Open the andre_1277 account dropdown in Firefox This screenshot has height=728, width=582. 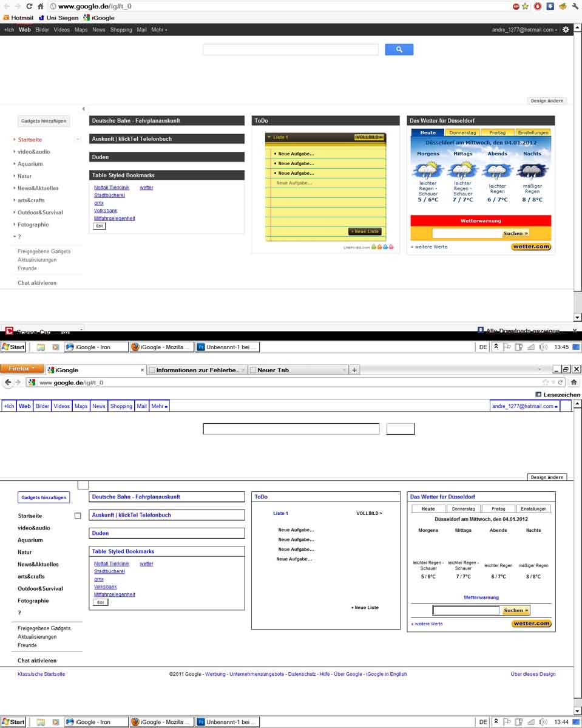pos(524,406)
